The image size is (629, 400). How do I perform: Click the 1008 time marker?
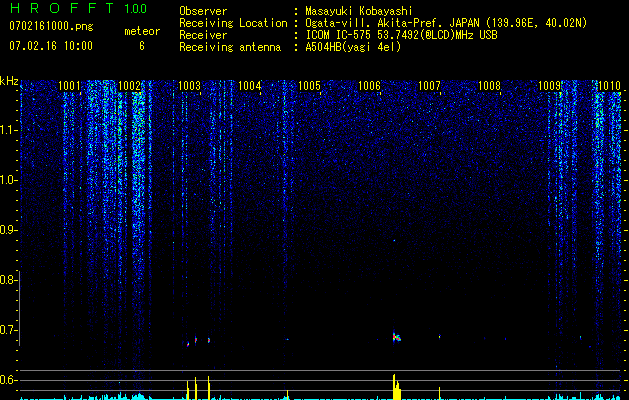[x=489, y=85]
